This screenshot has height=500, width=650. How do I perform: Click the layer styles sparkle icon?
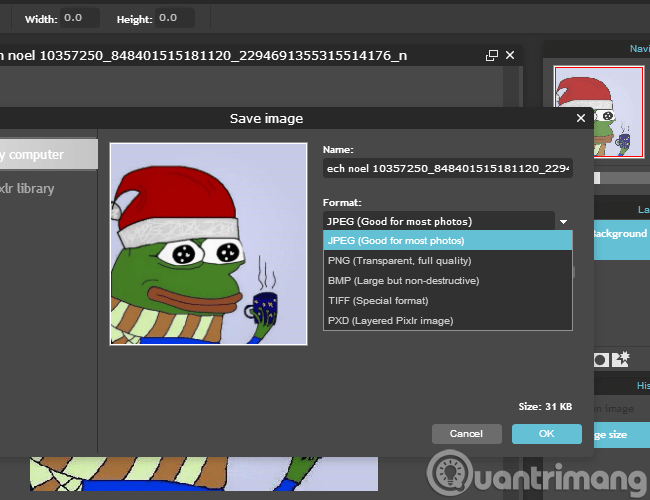pyautogui.click(x=621, y=359)
